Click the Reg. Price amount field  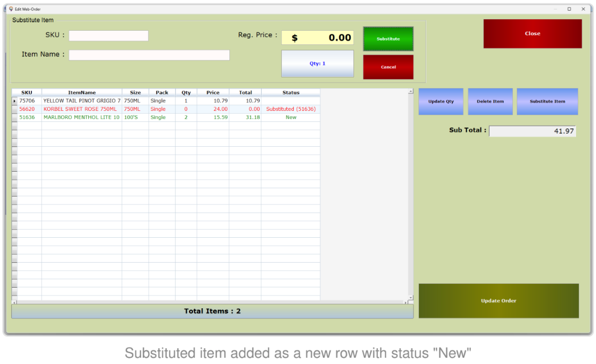tap(318, 38)
